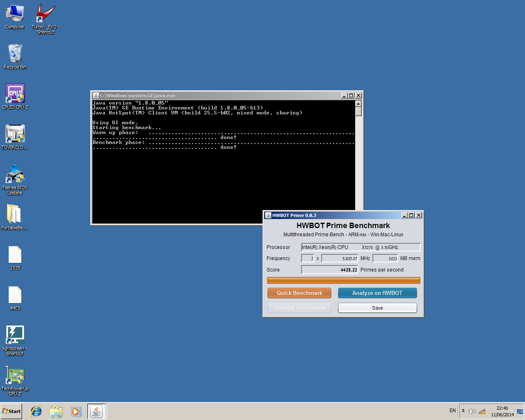525x420 pixels.
Task: Open the Computer desktop icon
Action: pos(15,17)
